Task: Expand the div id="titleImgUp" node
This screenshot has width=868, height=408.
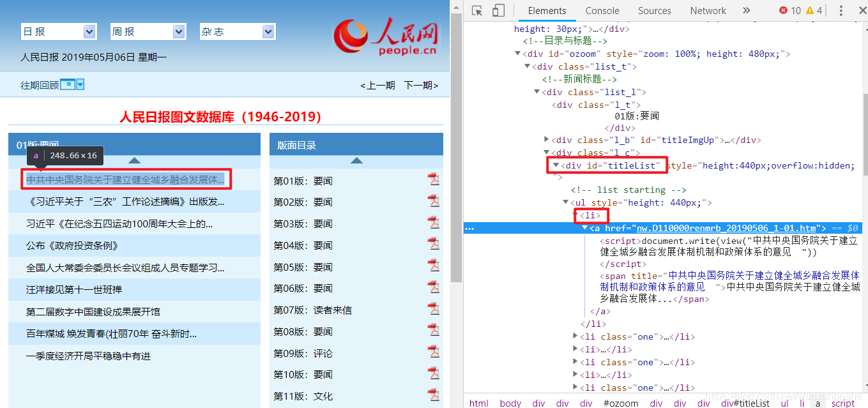Action: pos(547,139)
